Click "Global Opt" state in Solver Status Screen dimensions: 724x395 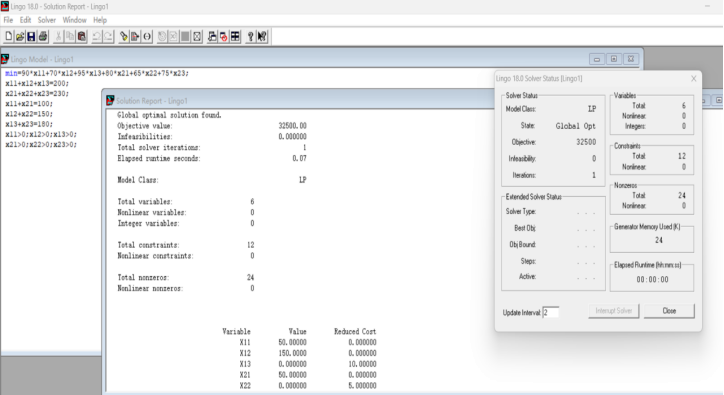pos(575,126)
